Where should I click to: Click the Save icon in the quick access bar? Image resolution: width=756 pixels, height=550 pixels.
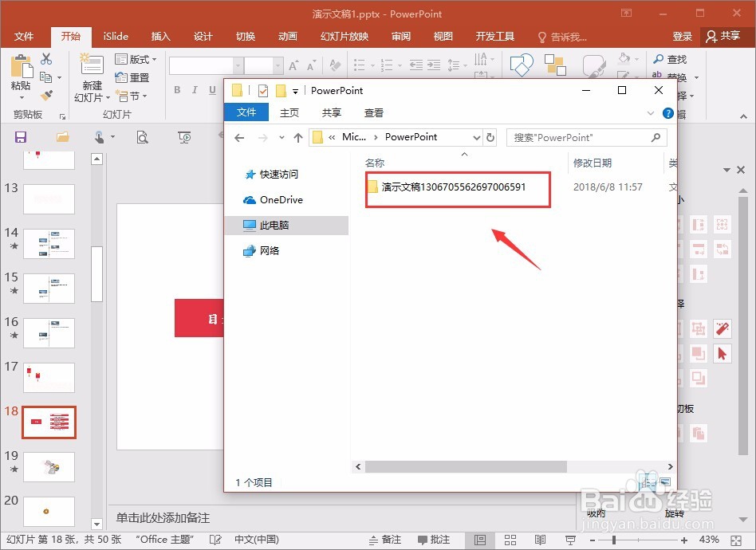click(x=21, y=137)
